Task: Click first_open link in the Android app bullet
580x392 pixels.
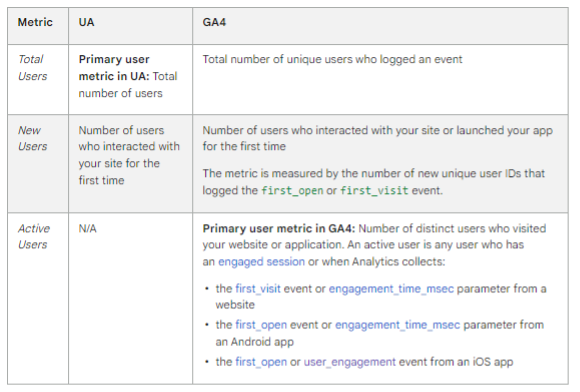Action: 261,325
